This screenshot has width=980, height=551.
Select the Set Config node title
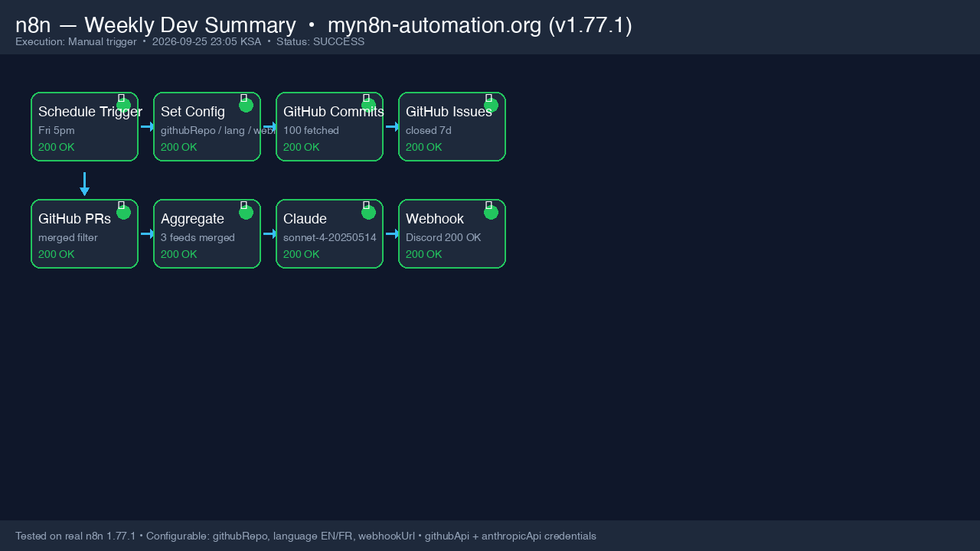(x=193, y=112)
